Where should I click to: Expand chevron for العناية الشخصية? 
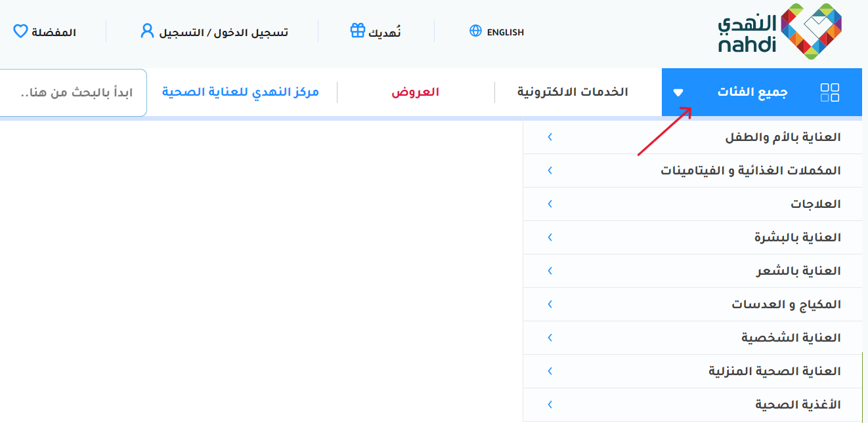click(x=550, y=338)
